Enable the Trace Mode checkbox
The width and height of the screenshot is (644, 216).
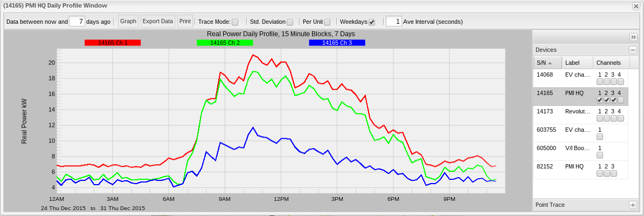click(x=235, y=22)
